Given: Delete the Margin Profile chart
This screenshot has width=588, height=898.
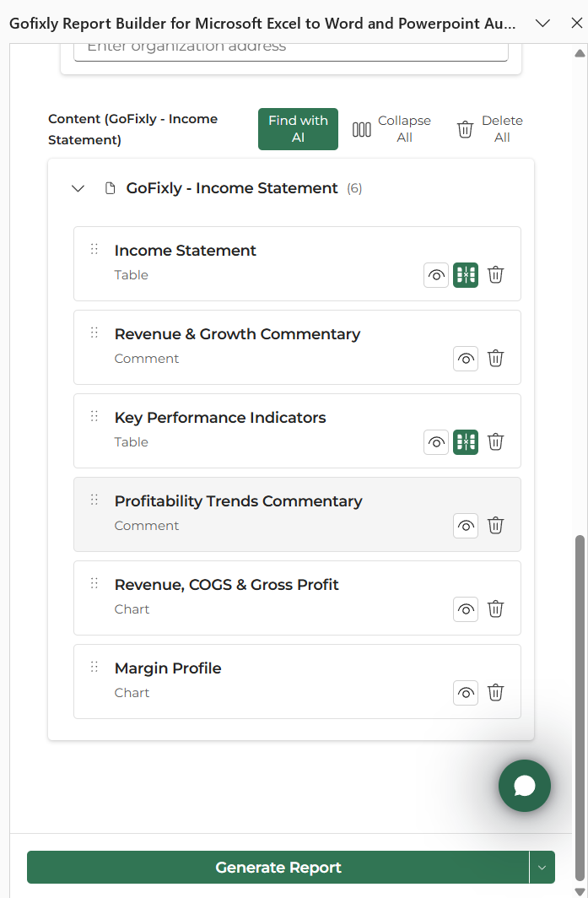Looking at the screenshot, I should (496, 694).
